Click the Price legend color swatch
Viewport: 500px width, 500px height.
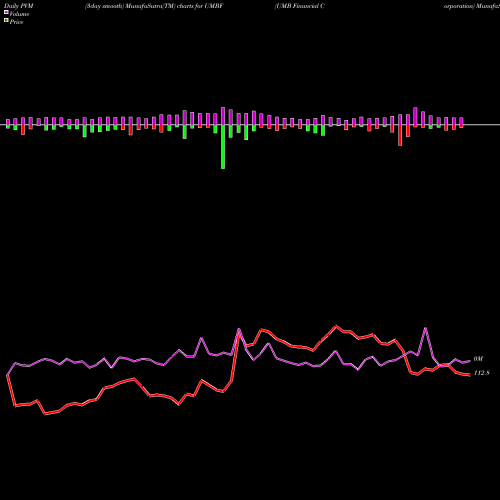pyautogui.click(x=6, y=21)
